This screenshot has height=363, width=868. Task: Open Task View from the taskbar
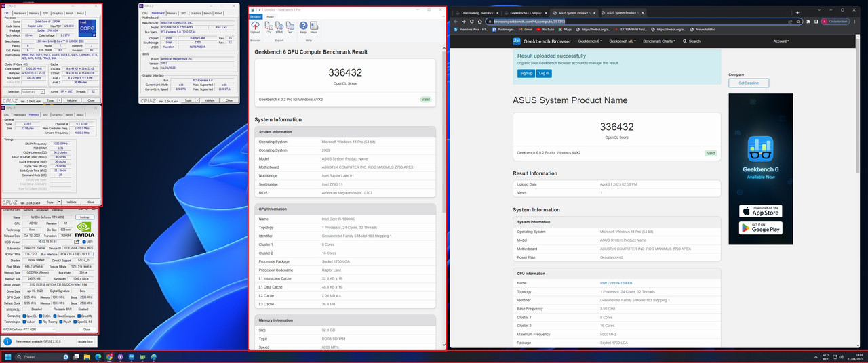click(76, 357)
